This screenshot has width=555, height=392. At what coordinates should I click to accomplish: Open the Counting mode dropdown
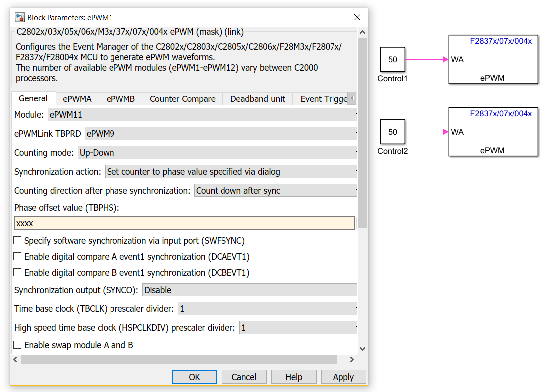218,153
